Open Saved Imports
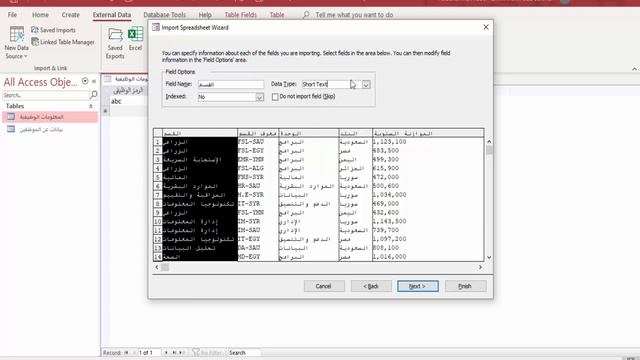This screenshot has width=640, height=360. tap(53, 30)
